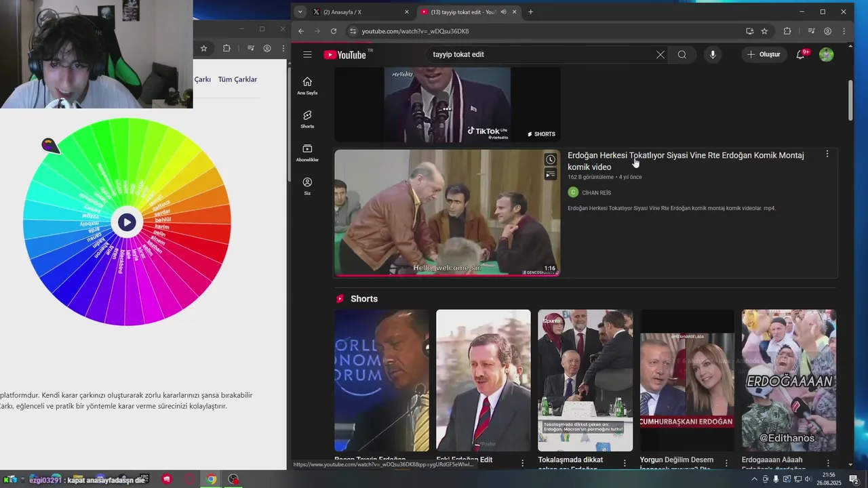Open the YouTube account avatar menu
The height and width of the screenshot is (488, 868).
point(826,54)
